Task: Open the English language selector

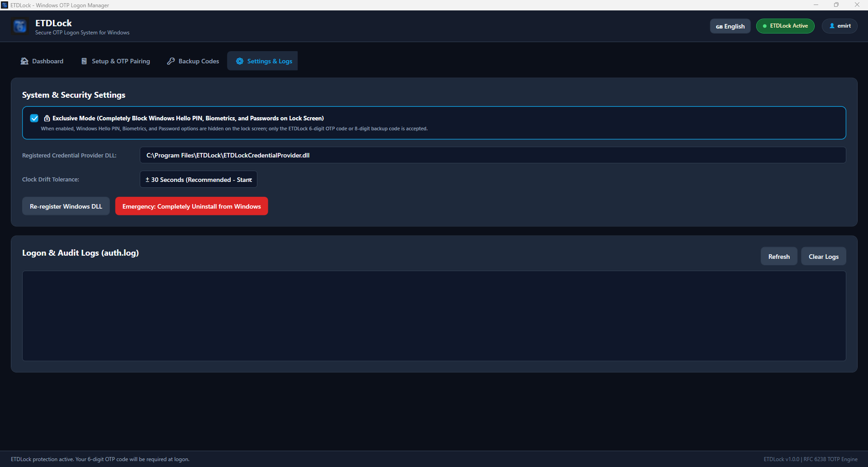Action: coord(730,26)
